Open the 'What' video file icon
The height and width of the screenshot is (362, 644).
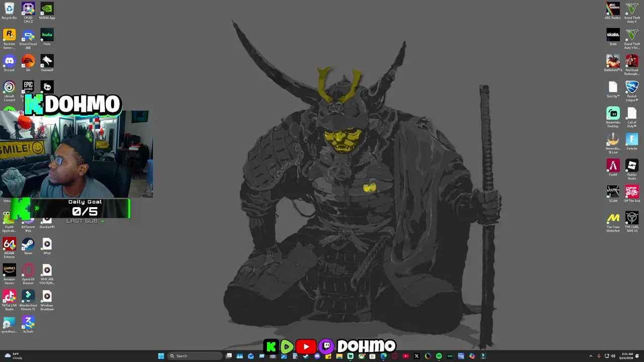[x=47, y=246]
